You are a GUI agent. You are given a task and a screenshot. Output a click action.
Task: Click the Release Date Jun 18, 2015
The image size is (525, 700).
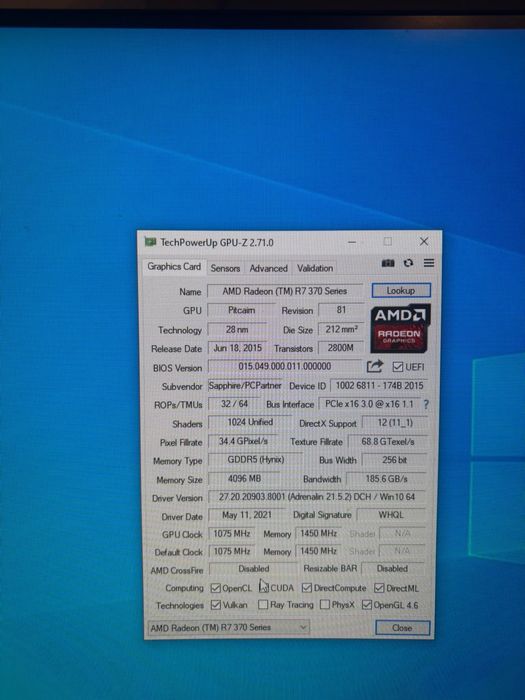(238, 348)
